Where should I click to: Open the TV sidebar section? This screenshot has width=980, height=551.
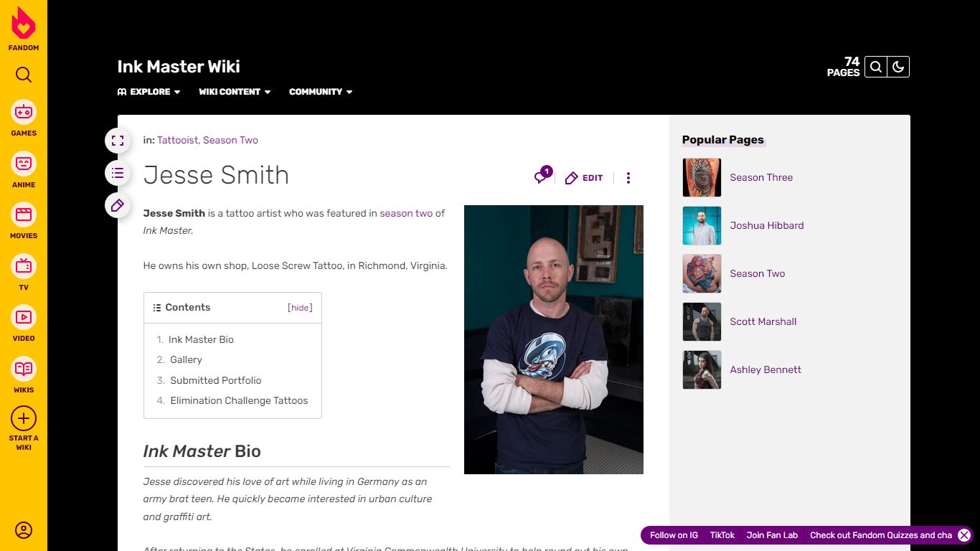tap(24, 272)
